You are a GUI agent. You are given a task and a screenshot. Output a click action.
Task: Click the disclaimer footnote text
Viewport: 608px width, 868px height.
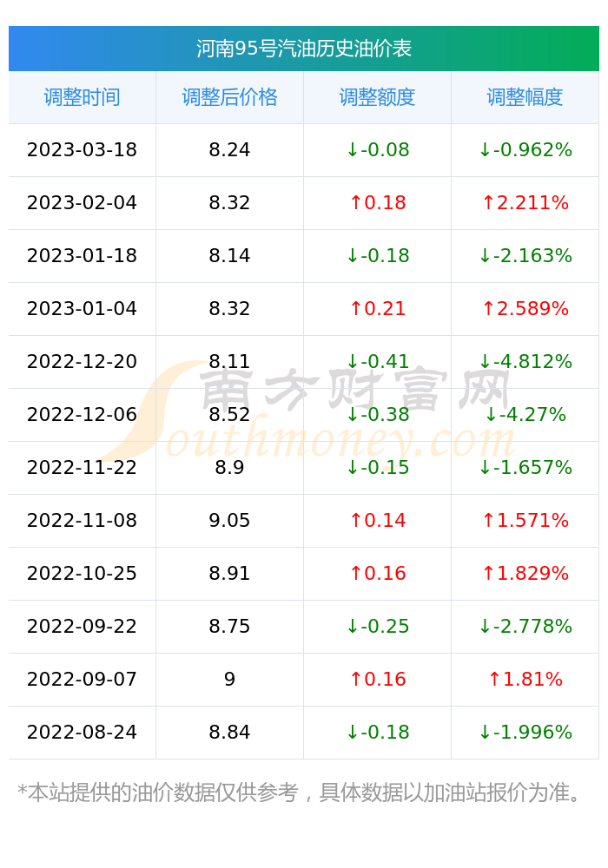tap(299, 792)
